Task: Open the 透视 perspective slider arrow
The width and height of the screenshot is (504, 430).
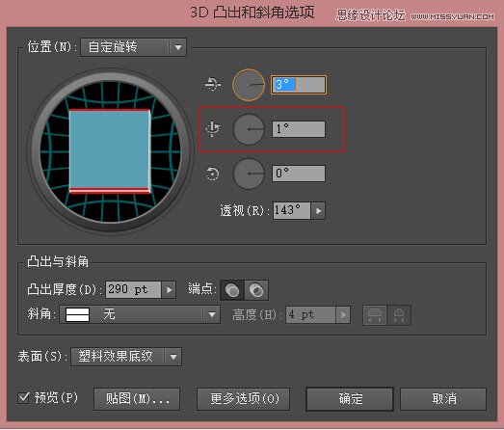Action: pos(318,210)
